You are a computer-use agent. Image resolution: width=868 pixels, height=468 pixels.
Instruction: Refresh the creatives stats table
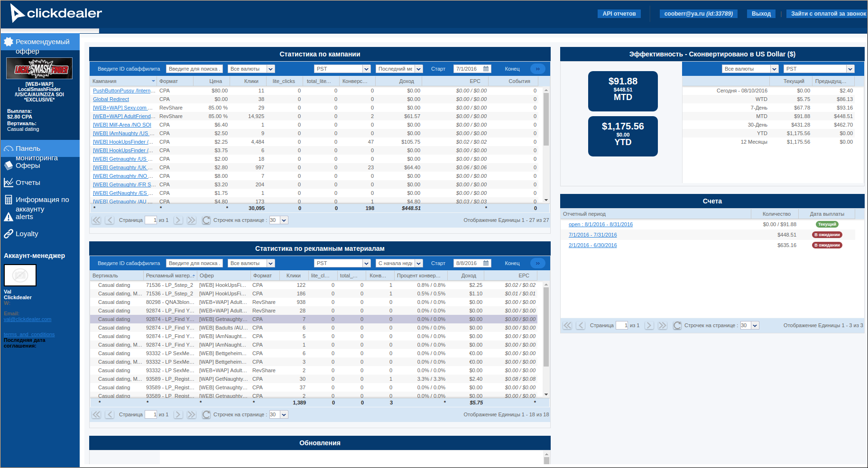coord(206,414)
